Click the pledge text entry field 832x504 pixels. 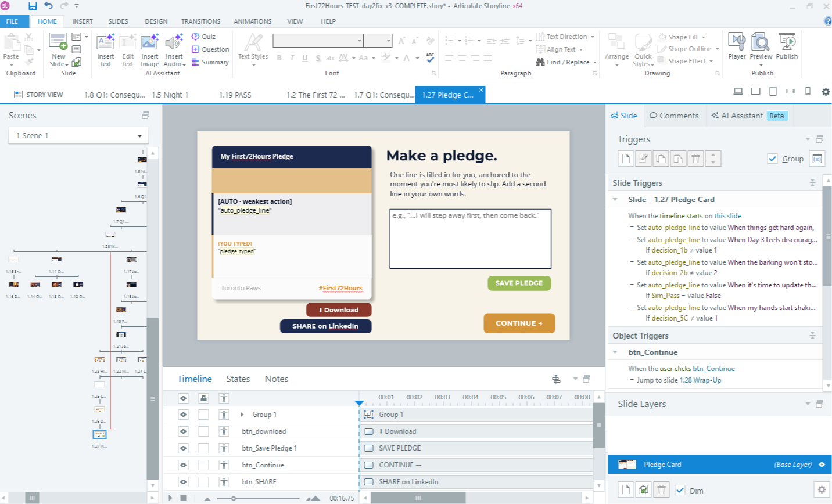[x=470, y=239]
